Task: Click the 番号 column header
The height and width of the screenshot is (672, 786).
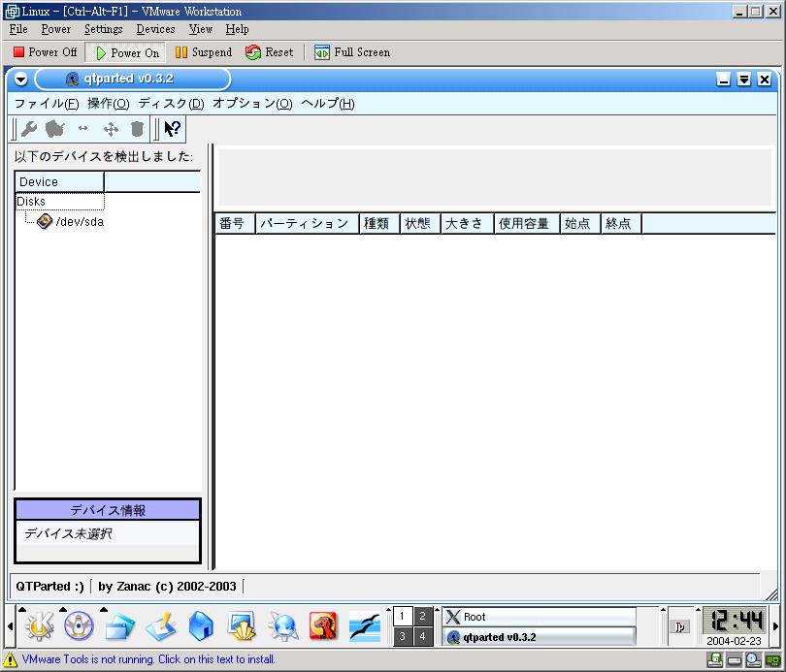Action: (235, 223)
